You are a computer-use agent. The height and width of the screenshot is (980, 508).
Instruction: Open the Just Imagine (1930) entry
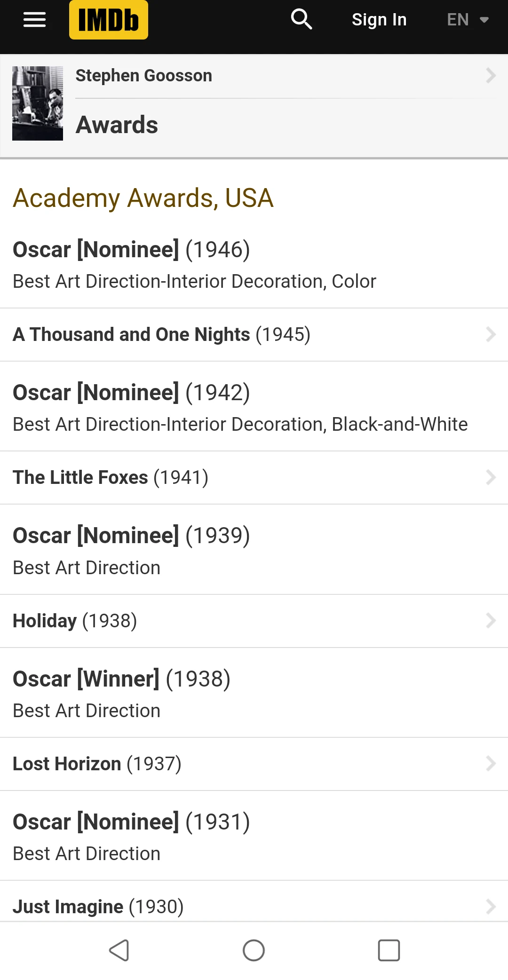[x=98, y=907]
